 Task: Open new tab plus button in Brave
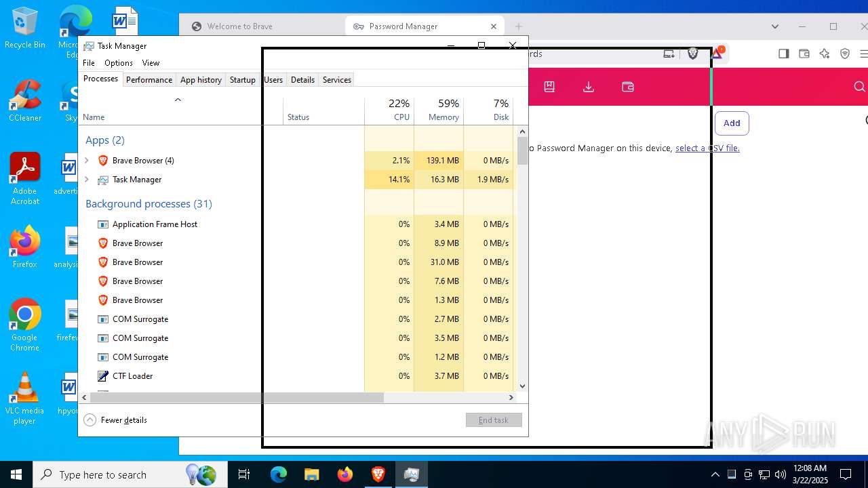pyautogui.click(x=519, y=26)
